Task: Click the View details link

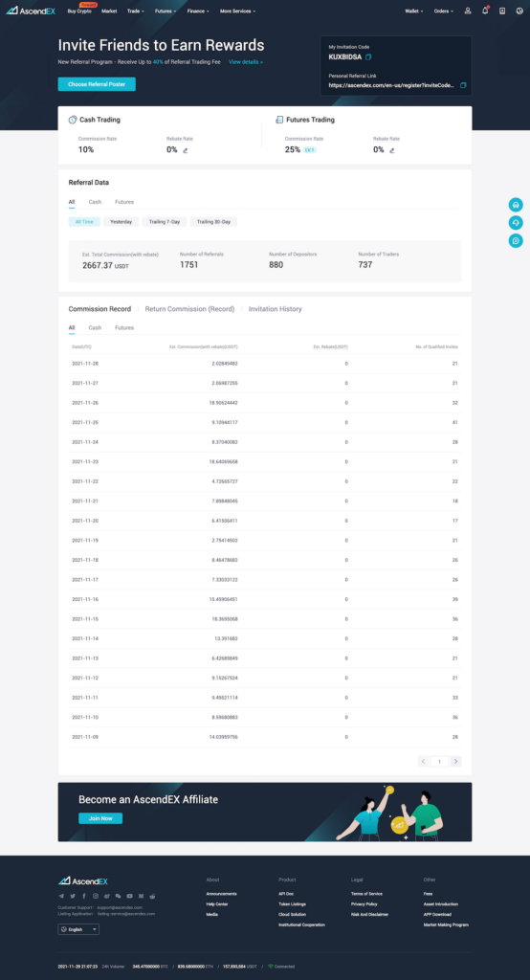Action: 246,62
